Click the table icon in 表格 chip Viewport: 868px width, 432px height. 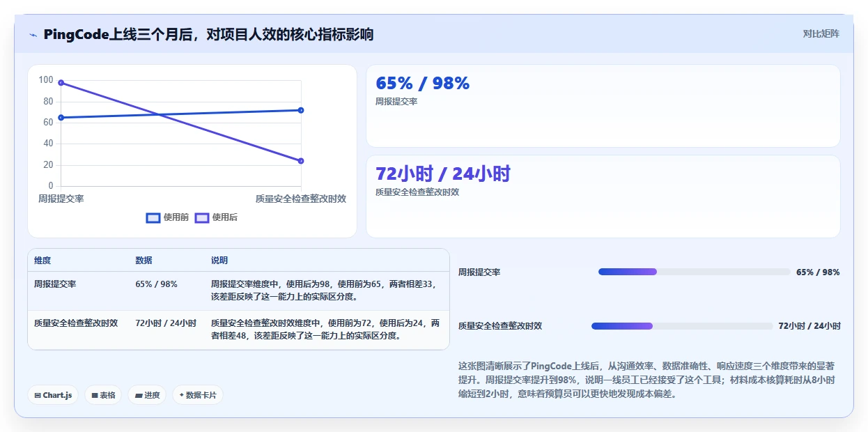95,396
